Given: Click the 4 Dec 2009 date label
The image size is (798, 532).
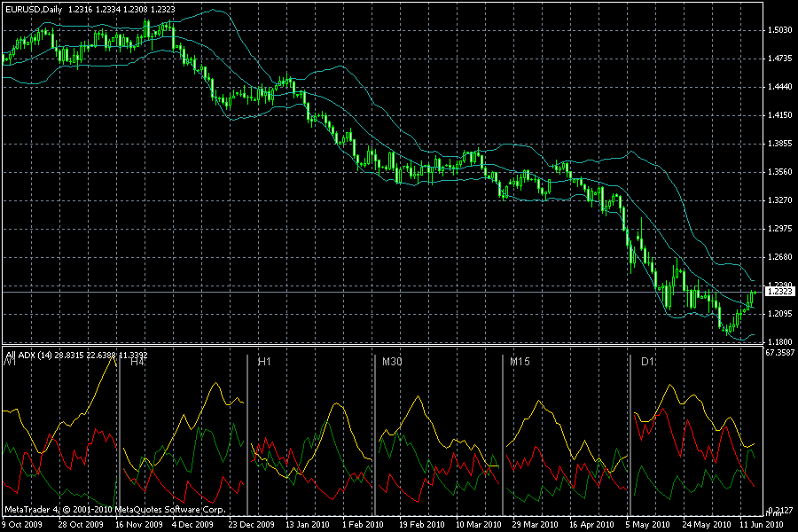Looking at the screenshot, I should tap(192, 525).
